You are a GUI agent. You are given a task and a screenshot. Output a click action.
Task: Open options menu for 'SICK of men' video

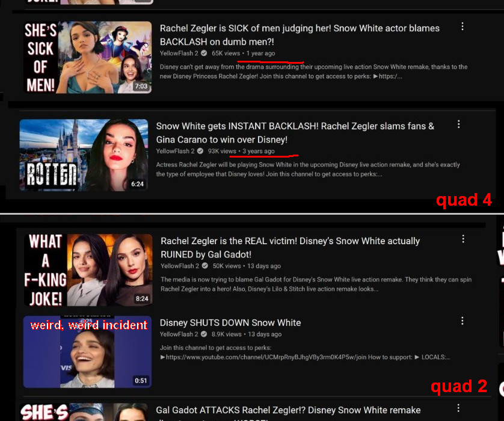point(463,26)
